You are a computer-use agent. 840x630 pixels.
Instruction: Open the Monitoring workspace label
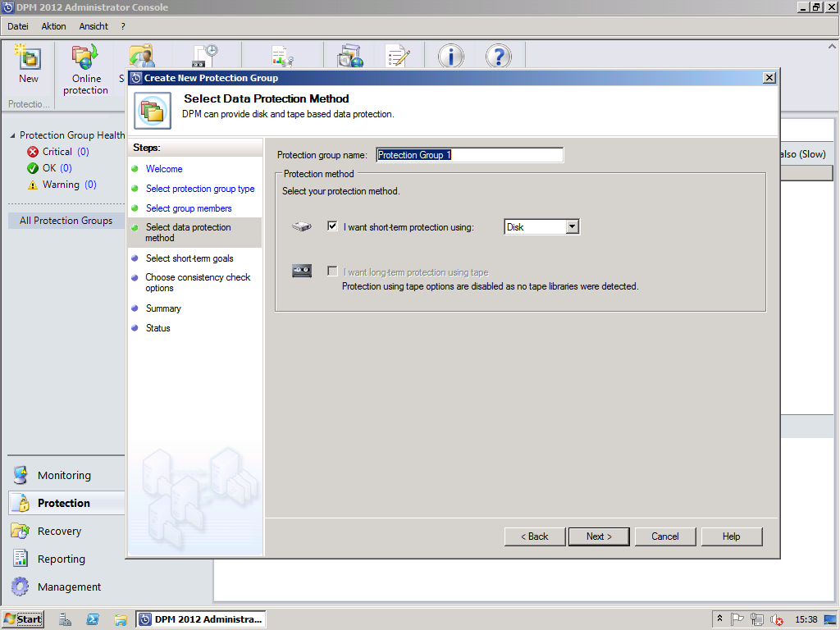click(x=64, y=475)
